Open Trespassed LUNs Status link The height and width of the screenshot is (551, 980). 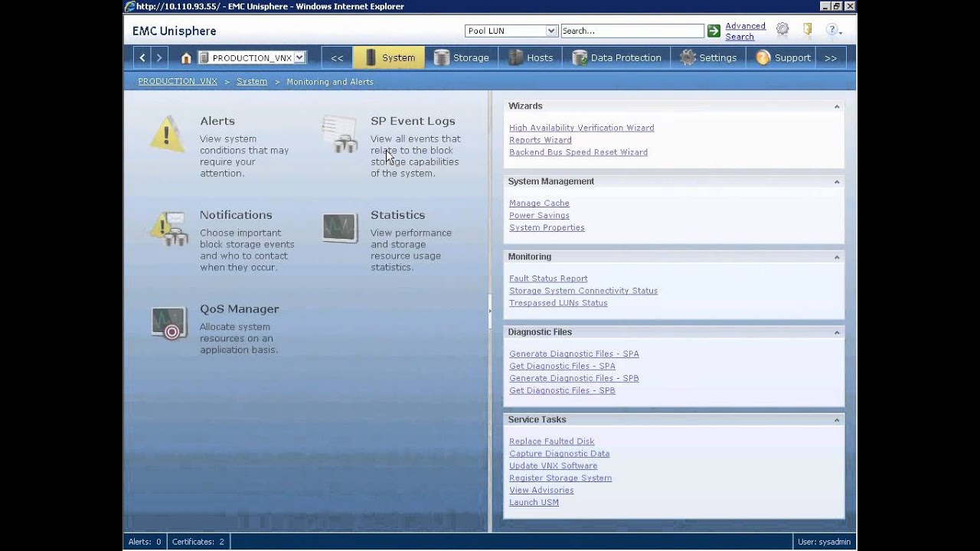[x=558, y=303]
